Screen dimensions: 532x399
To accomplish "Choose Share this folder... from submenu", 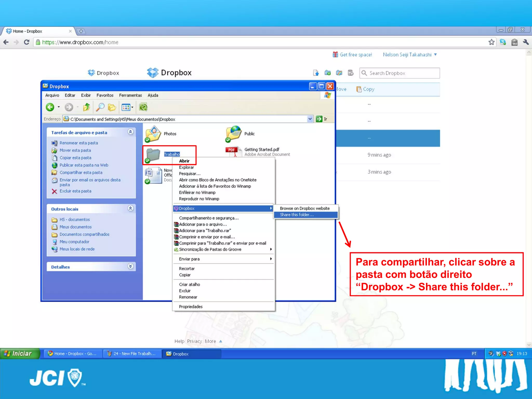I will pos(306,215).
